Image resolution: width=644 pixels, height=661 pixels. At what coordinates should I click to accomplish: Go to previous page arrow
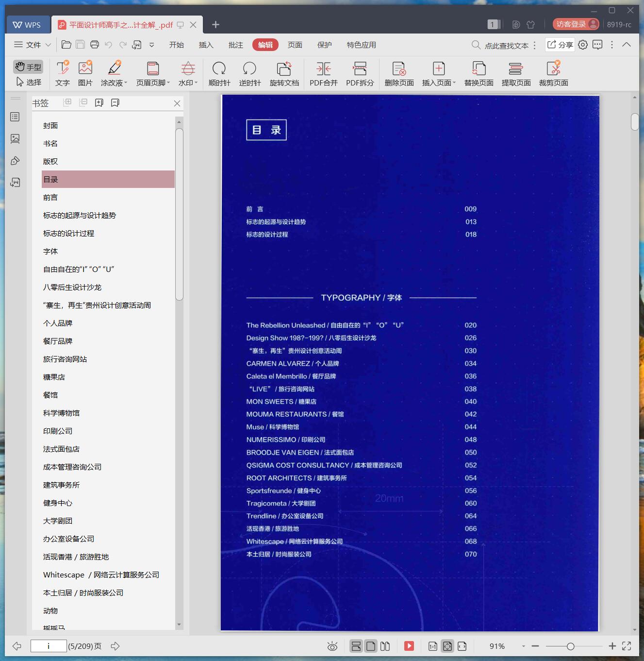point(17,646)
